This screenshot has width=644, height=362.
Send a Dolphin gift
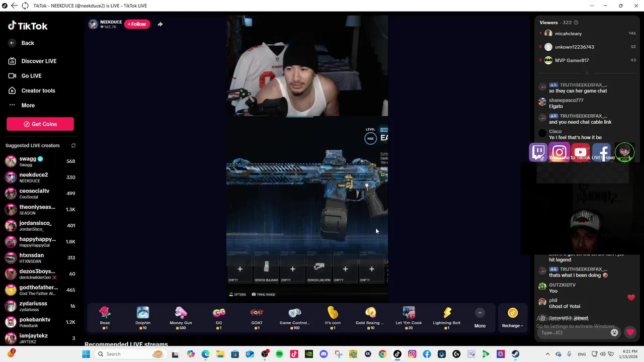[x=143, y=318]
